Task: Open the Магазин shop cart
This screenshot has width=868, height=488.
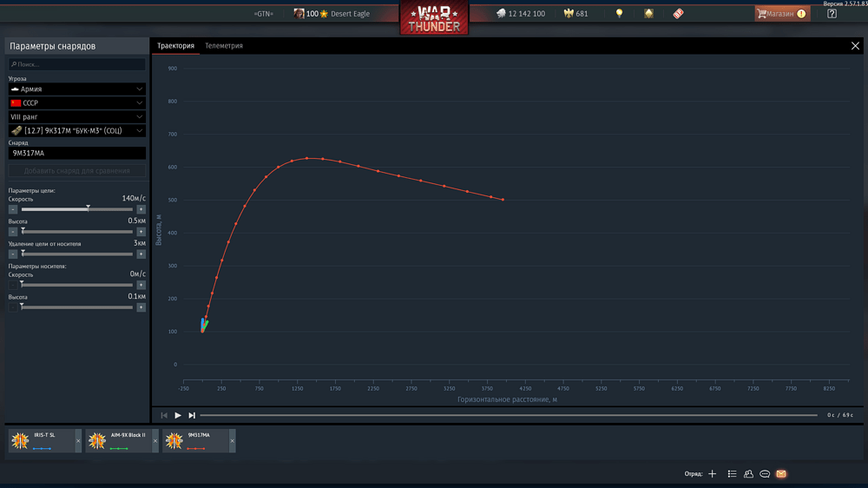Action: click(x=782, y=14)
